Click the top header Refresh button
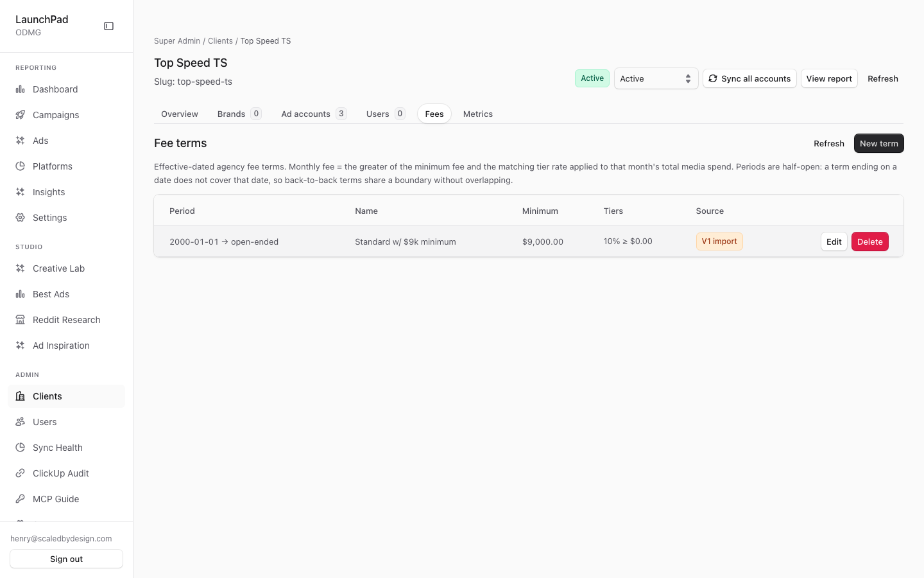The width and height of the screenshot is (924, 578). click(883, 78)
